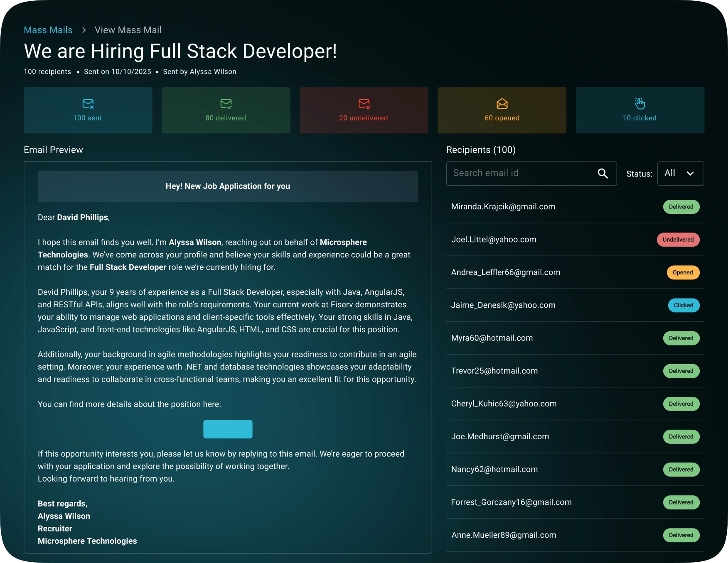Click Delivered badge for Forrest_Gorczany16
Image resolution: width=728 pixels, height=563 pixels.
pos(681,502)
